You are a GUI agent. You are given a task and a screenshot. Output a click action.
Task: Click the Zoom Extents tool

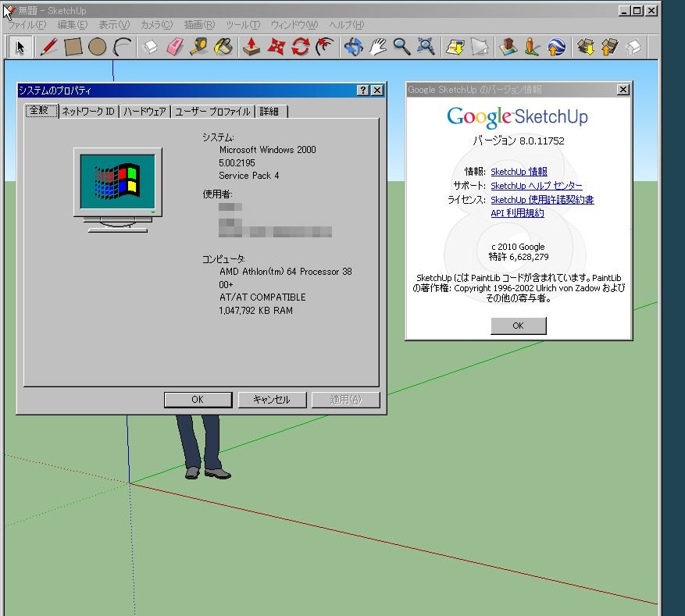tap(426, 47)
